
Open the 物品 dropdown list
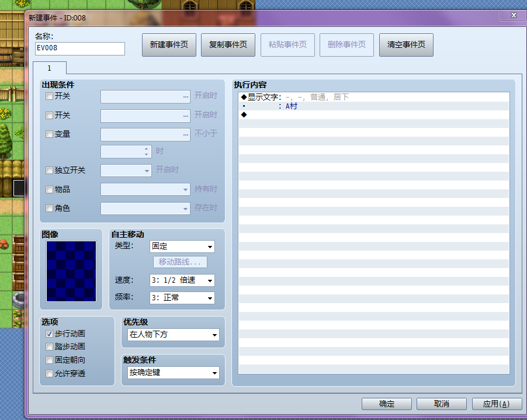[x=145, y=189]
